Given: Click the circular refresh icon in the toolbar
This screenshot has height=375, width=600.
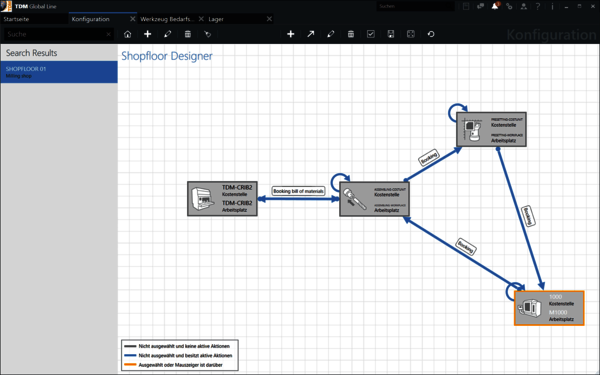Looking at the screenshot, I should 431,34.
